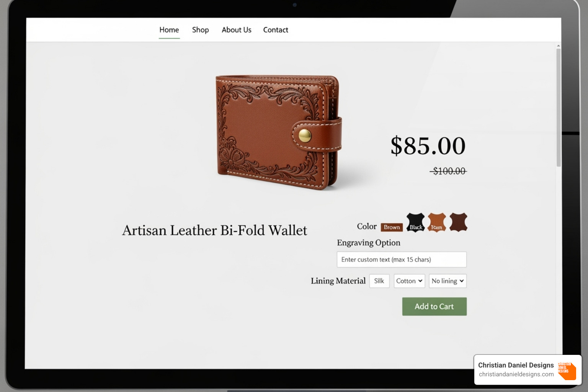Screen dimensions: 588x392
Task: Focus the engraving custom text field
Action: [x=402, y=260]
